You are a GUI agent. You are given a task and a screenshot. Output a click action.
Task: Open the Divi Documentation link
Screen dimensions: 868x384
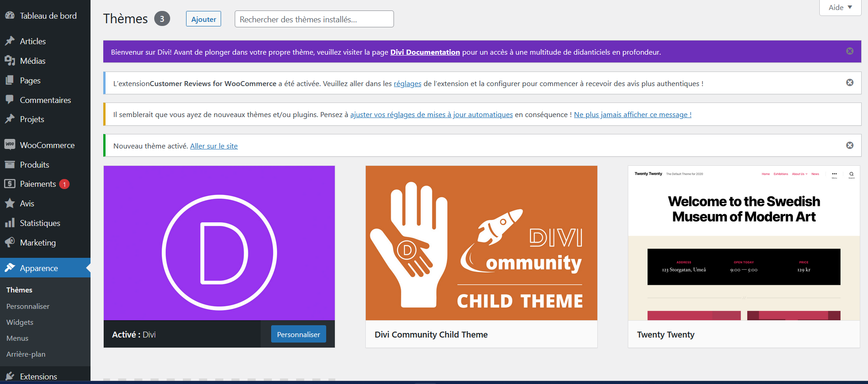(x=425, y=52)
